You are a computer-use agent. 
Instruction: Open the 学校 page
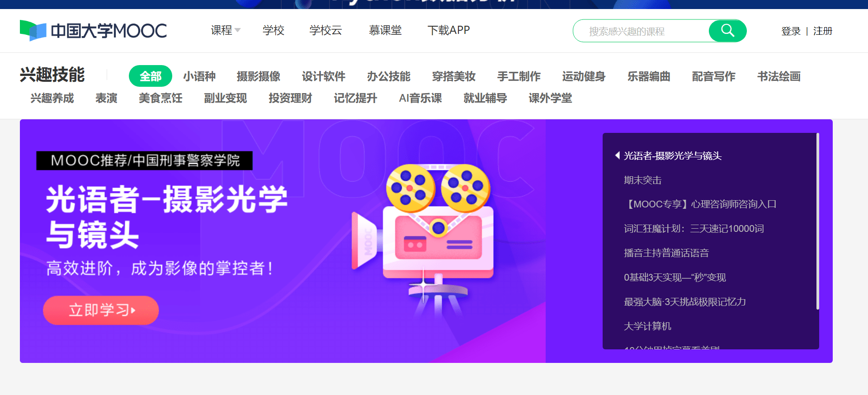pos(273,30)
